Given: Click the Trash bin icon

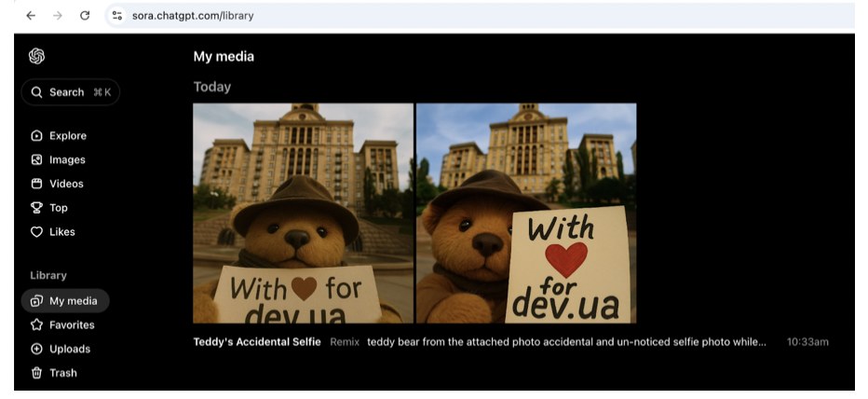Looking at the screenshot, I should point(36,373).
